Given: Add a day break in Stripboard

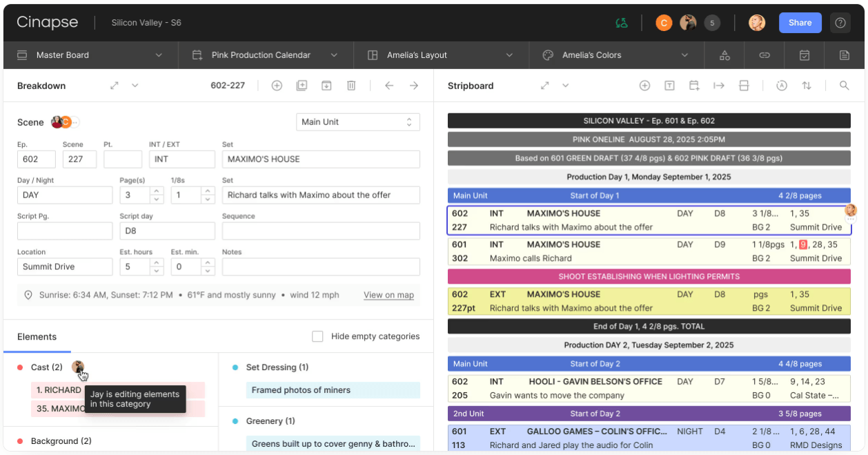Looking at the screenshot, I should tap(694, 86).
